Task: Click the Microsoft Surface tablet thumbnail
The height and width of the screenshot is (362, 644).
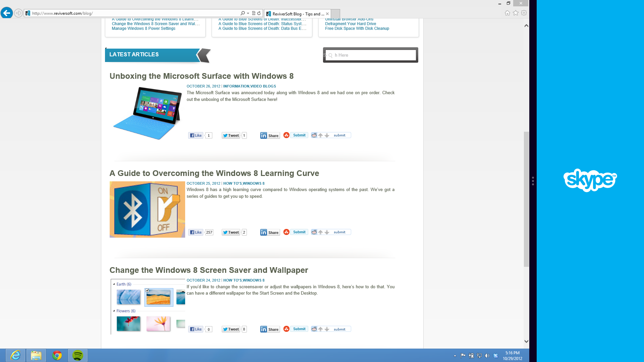Action: tap(147, 113)
